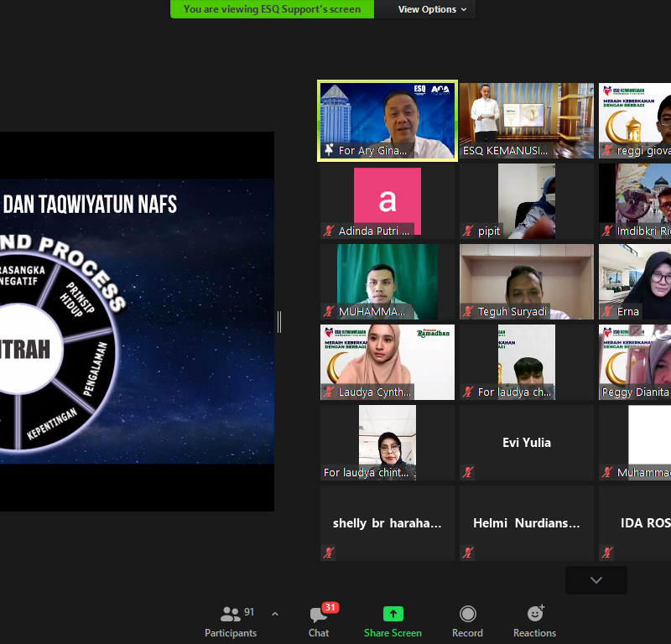This screenshot has height=644, width=671.
Task: Click the shared FITRAH slide presentation
Action: tap(137, 321)
